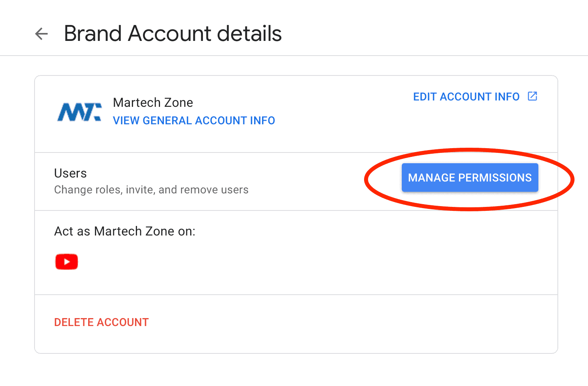Click the word 'Brand' in the page heading
This screenshot has width=588, height=386.
click(93, 34)
